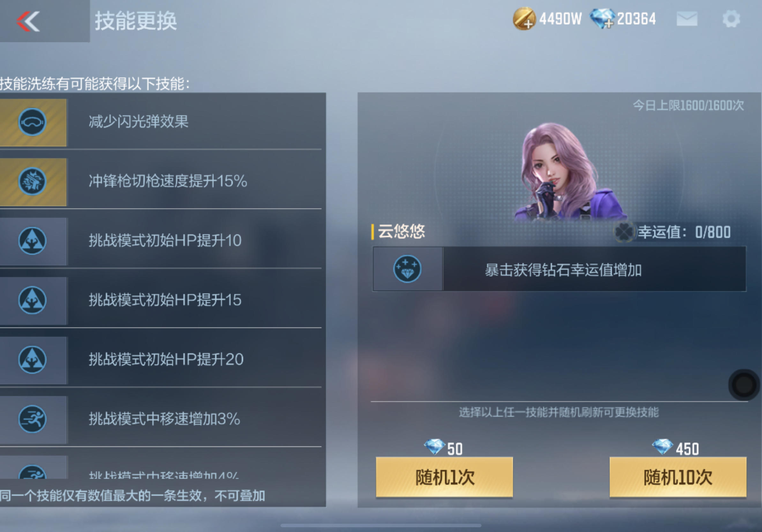Click the running figure move-speed 3% icon
The image size is (762, 532).
[x=32, y=419]
